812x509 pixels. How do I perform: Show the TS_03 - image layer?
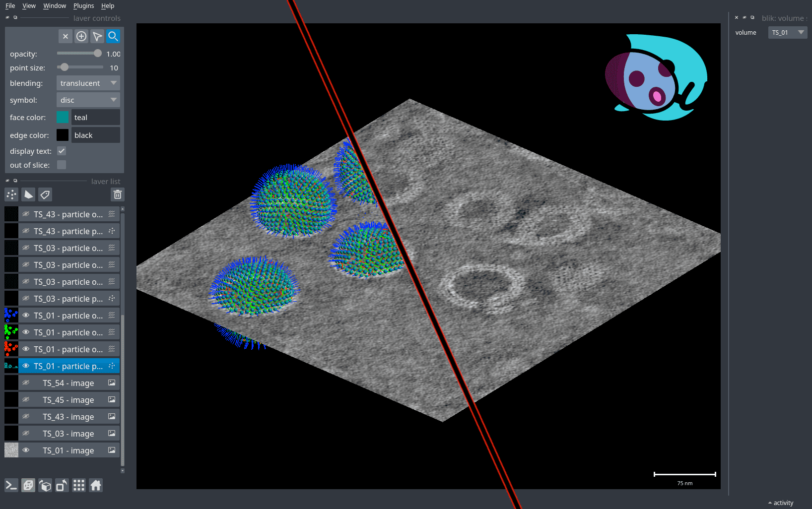coord(26,434)
